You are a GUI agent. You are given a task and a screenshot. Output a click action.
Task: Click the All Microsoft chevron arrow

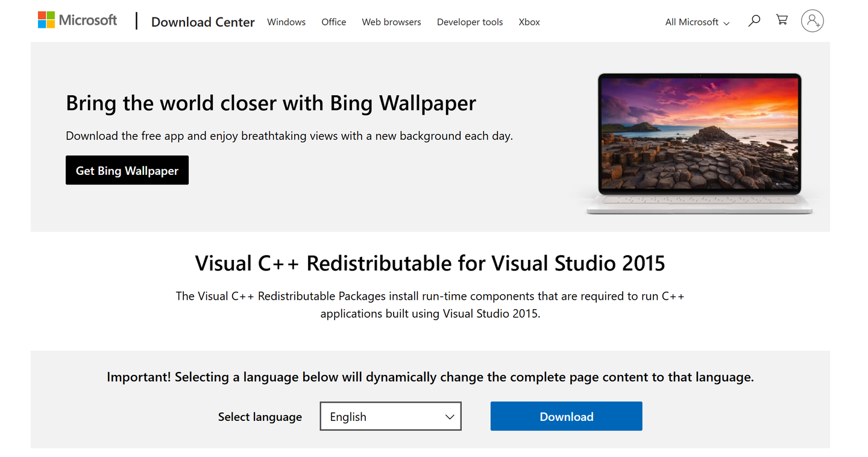[726, 23]
